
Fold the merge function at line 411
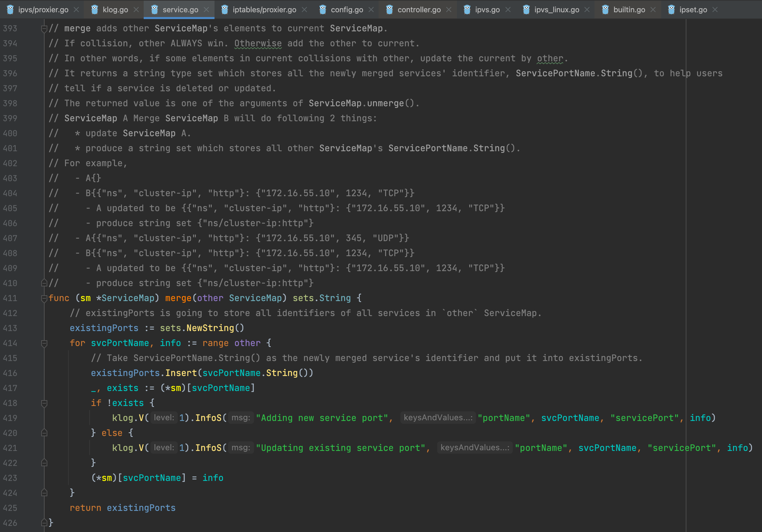(x=44, y=299)
